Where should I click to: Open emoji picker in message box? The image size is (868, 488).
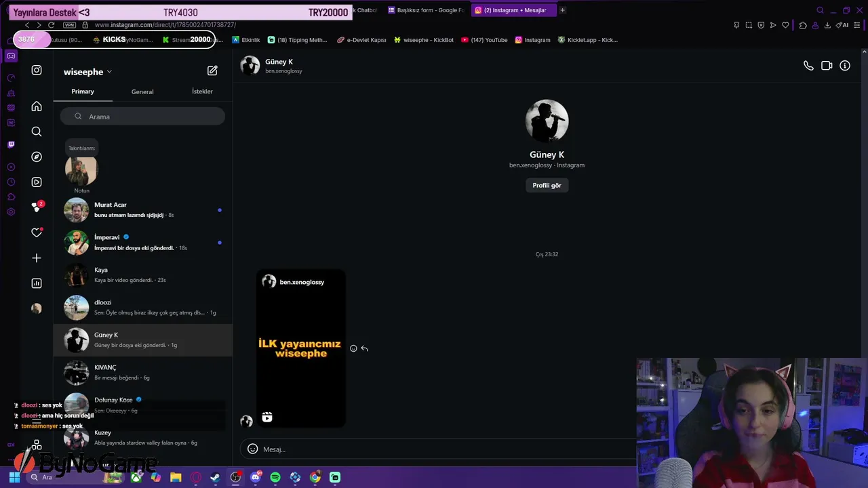click(252, 449)
